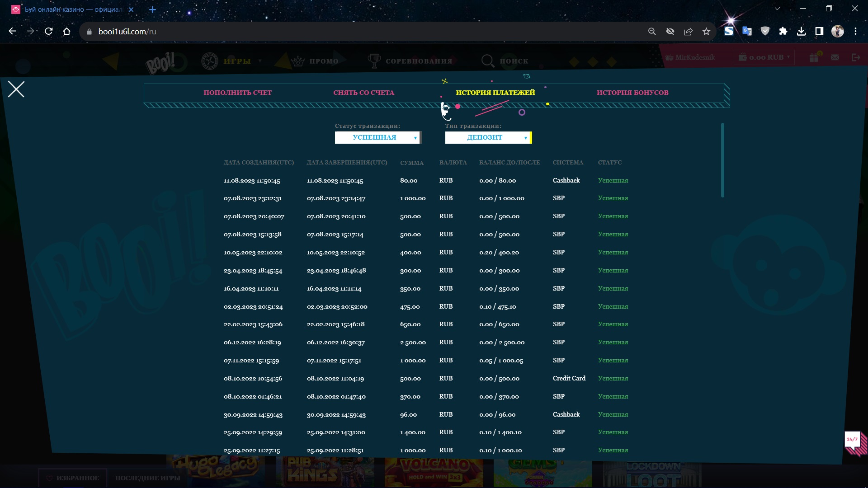Image resolution: width=868 pixels, height=488 pixels.
Task: Open the extensions puzzle icon
Action: pos(783,32)
